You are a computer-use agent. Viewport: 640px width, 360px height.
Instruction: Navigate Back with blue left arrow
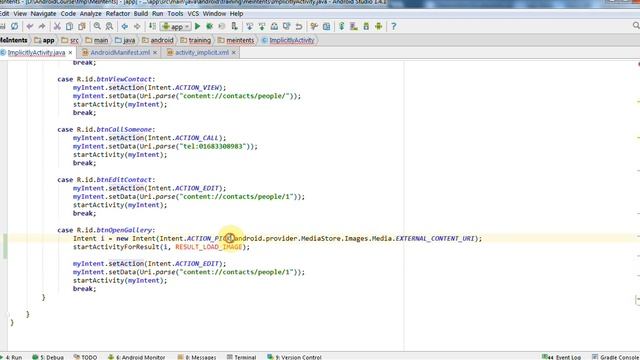[124, 27]
